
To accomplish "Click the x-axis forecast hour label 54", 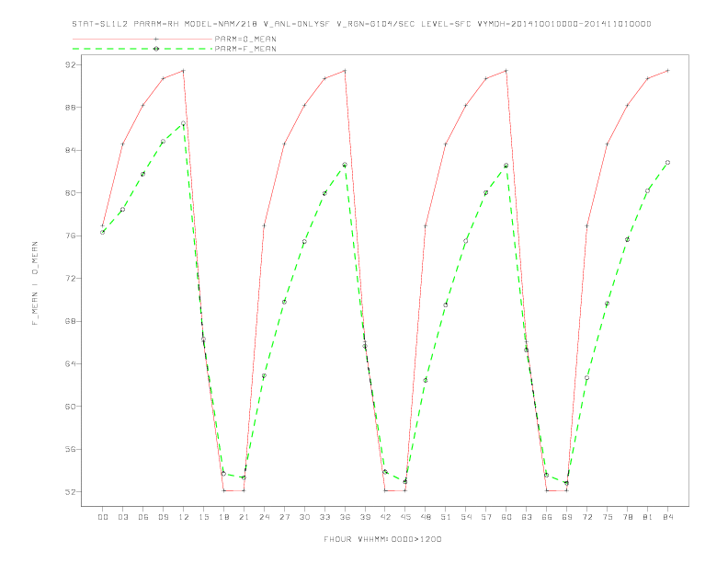I will [x=466, y=517].
